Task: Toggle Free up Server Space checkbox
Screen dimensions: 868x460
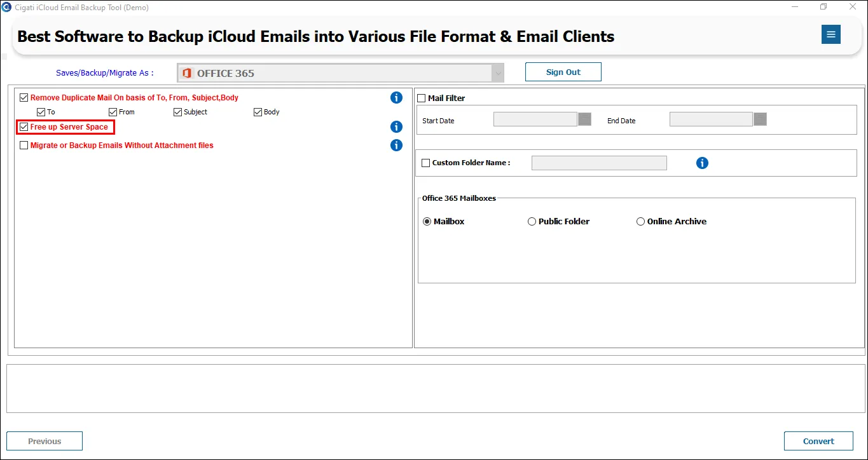Action: [x=24, y=127]
